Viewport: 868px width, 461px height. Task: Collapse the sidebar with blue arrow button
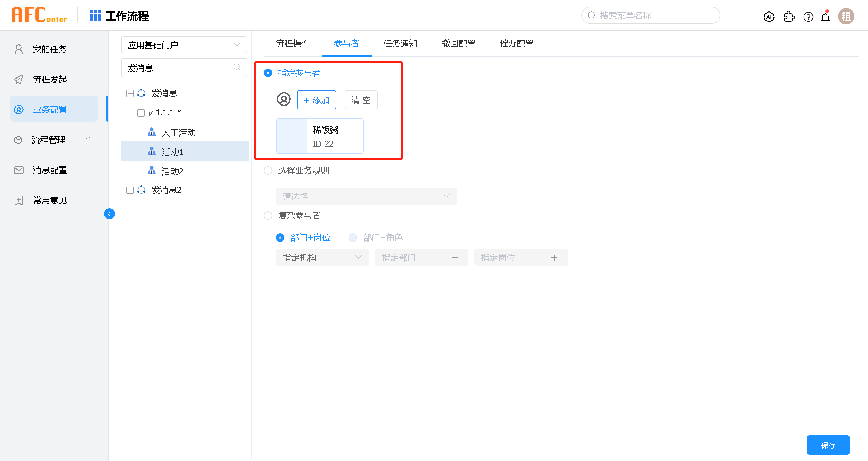click(x=110, y=214)
